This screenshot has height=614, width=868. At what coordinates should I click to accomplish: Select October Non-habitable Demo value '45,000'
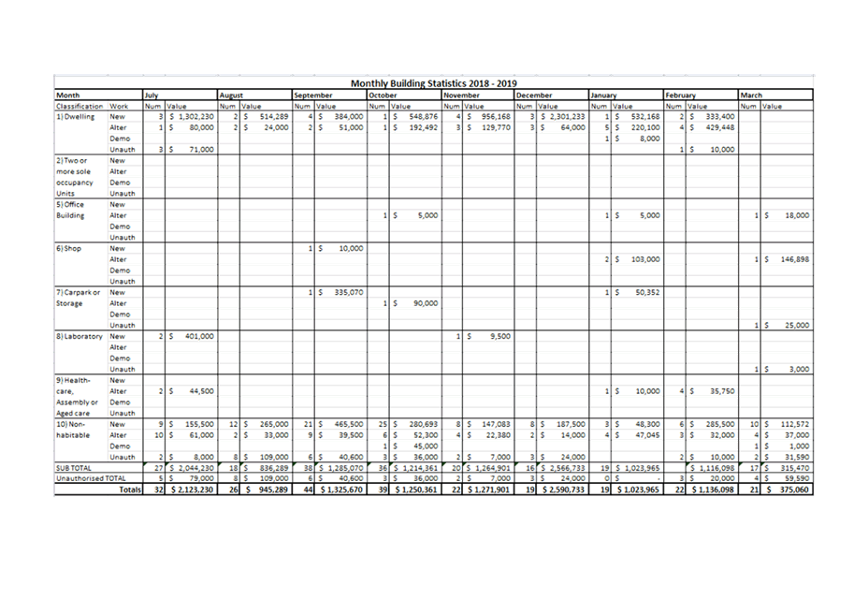(x=426, y=446)
